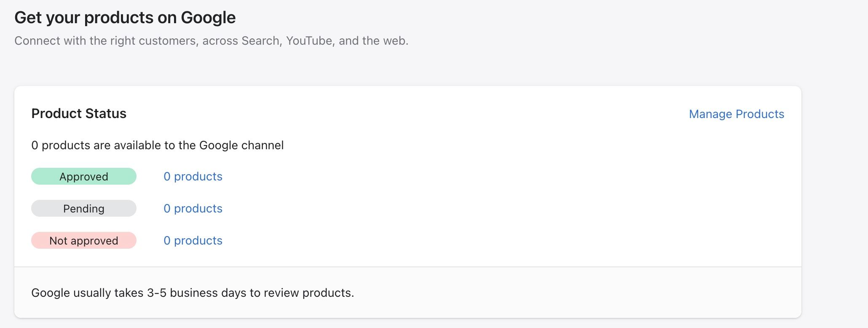Image resolution: width=868 pixels, height=328 pixels.
Task: Click the word 'Products' in Manage Products
Action: (x=760, y=114)
